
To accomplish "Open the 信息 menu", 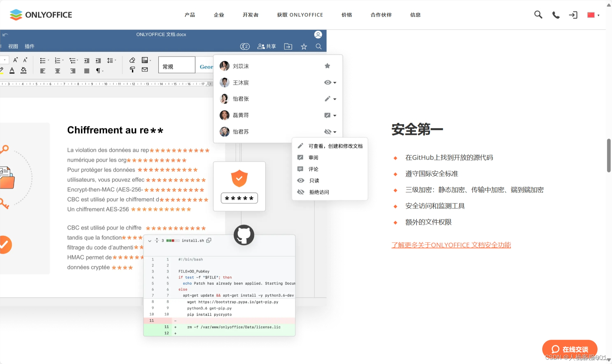I will tap(415, 15).
